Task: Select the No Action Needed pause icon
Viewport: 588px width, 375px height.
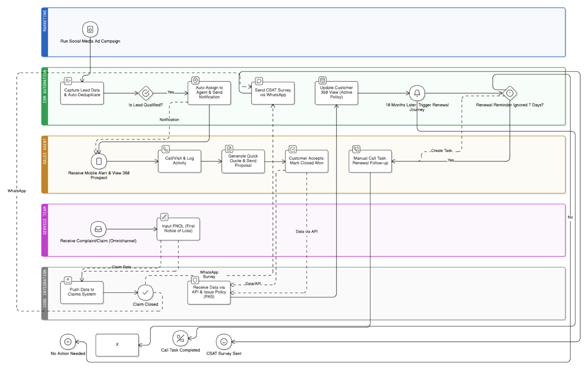Action: point(68,342)
